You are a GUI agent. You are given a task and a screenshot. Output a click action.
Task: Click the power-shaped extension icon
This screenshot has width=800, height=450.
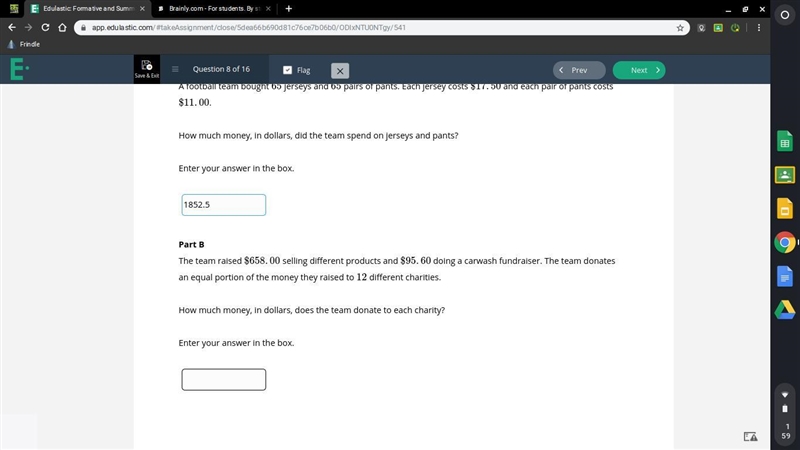[735, 28]
